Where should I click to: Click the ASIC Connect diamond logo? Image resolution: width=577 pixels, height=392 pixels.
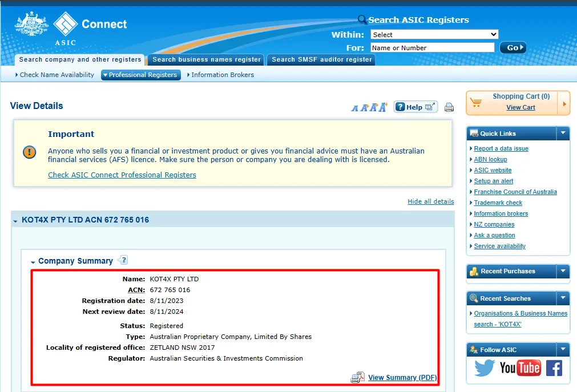click(x=66, y=24)
